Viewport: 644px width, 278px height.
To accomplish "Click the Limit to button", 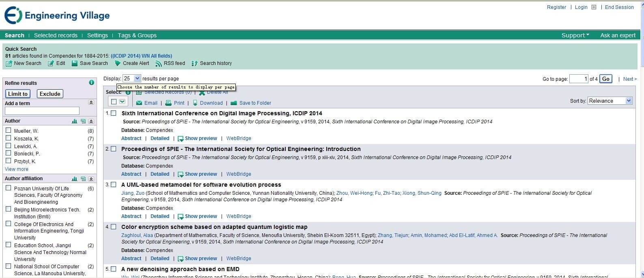I will 18,94.
